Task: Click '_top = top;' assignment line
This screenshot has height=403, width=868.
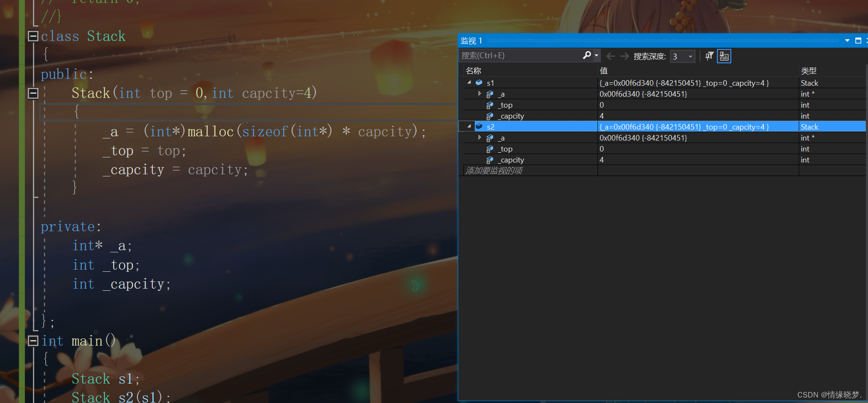Action: pyautogui.click(x=144, y=151)
